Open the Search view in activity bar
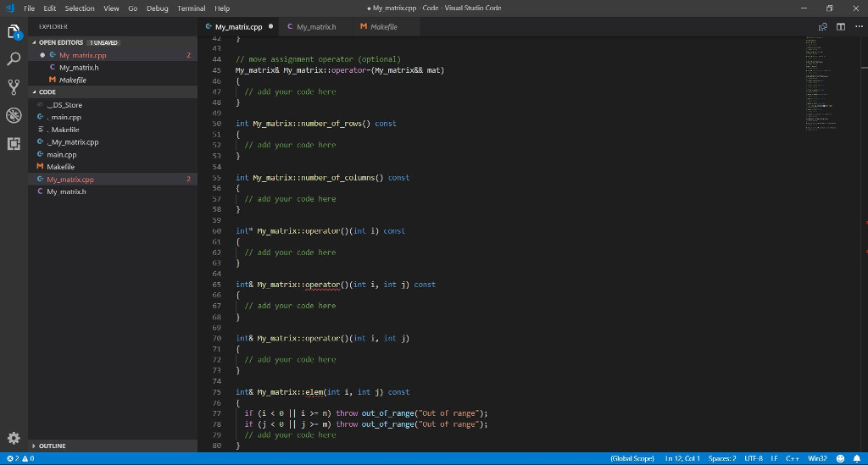868x465 pixels. click(x=14, y=58)
